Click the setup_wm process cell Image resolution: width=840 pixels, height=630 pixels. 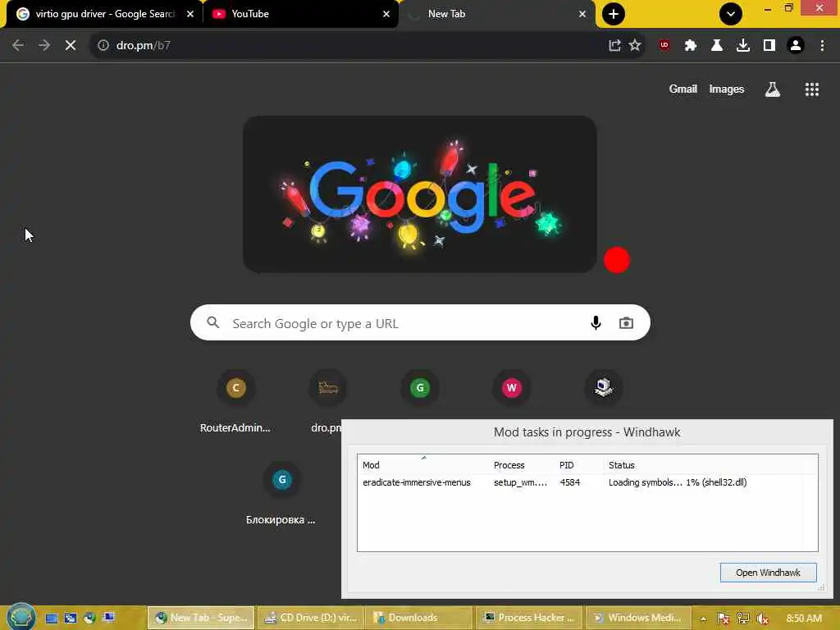point(520,482)
